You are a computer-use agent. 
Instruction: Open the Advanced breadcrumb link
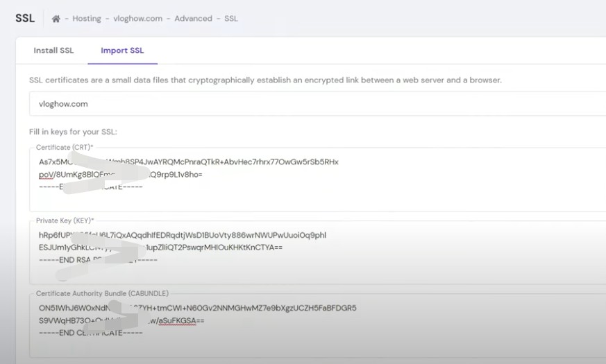click(x=193, y=19)
